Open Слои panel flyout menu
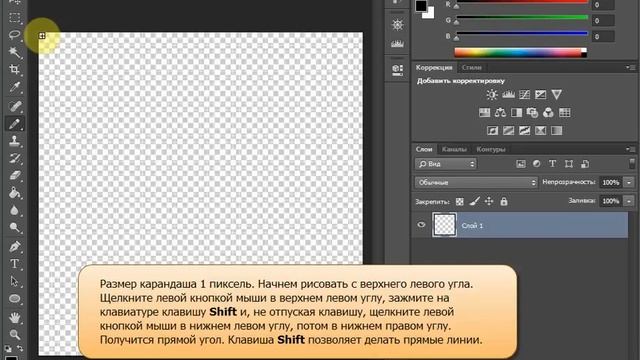 tap(631, 149)
